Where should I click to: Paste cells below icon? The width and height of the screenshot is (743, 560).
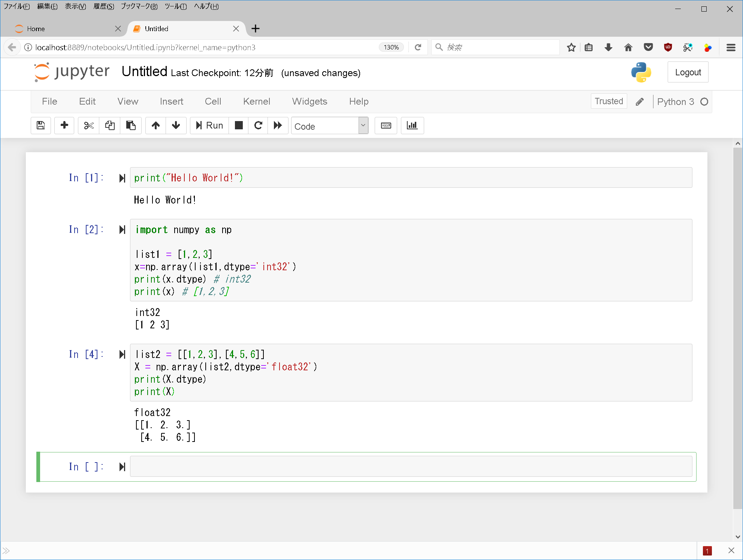pos(131,126)
